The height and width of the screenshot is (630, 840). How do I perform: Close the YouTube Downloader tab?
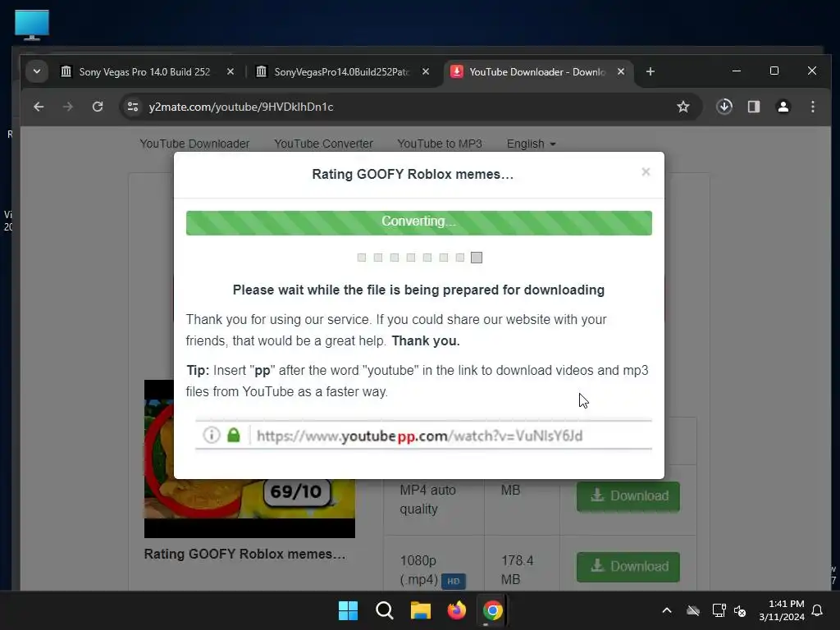click(621, 71)
